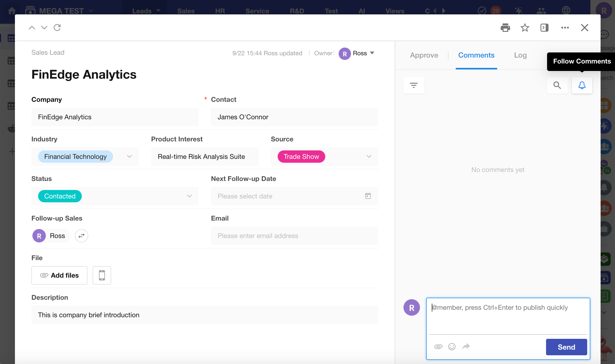Refresh the record
615x364 pixels.
click(57, 28)
